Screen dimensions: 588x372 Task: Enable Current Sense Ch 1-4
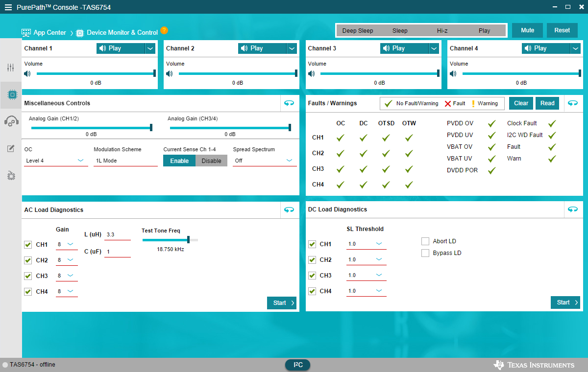179,160
